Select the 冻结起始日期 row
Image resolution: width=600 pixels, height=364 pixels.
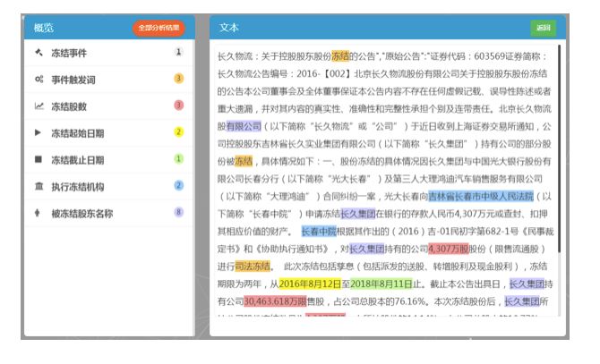click(x=109, y=133)
